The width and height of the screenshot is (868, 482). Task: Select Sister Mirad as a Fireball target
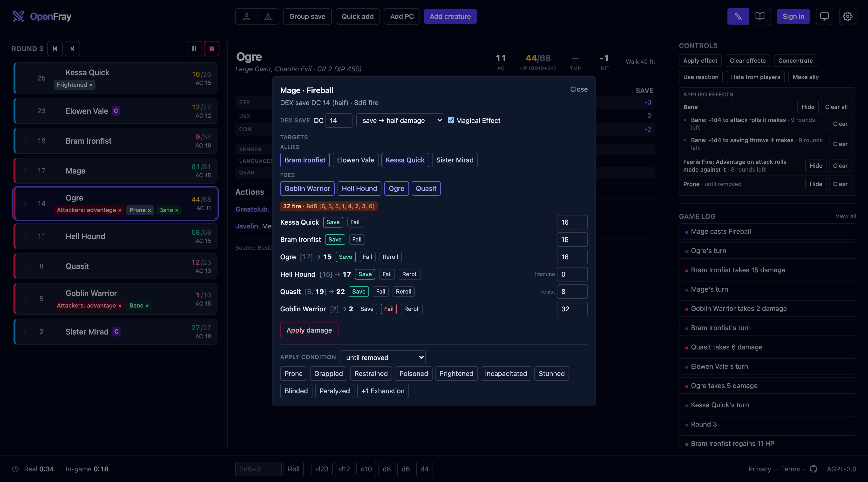pyautogui.click(x=454, y=160)
